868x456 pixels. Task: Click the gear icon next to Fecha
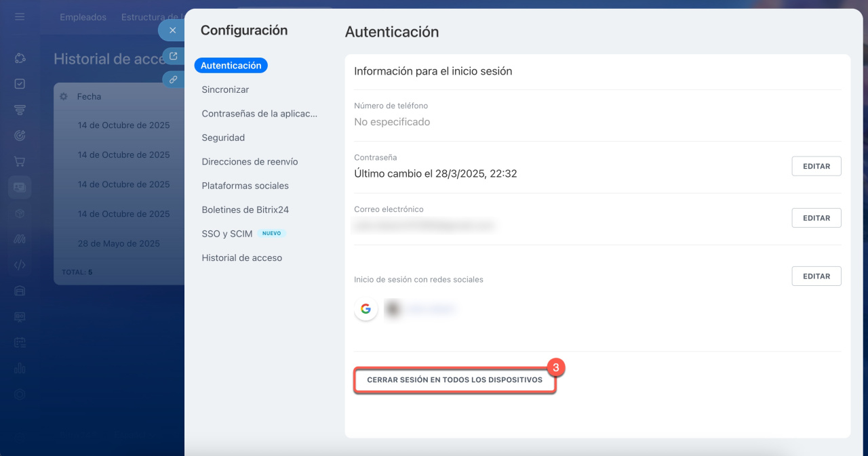64,97
